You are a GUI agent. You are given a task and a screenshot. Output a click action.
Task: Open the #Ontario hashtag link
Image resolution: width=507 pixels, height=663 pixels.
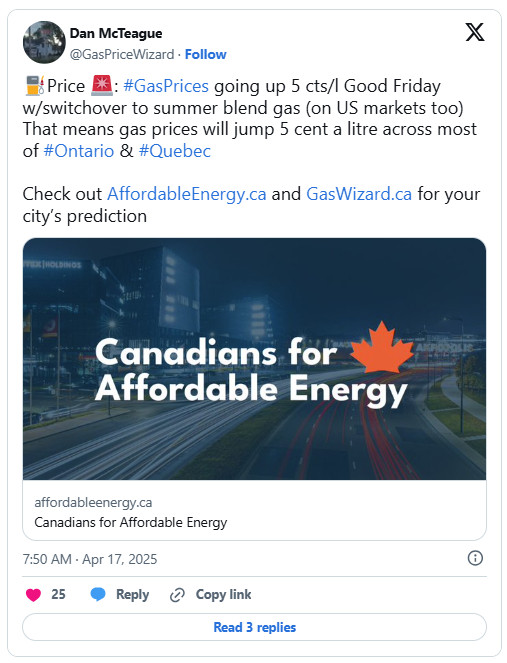[x=79, y=151]
